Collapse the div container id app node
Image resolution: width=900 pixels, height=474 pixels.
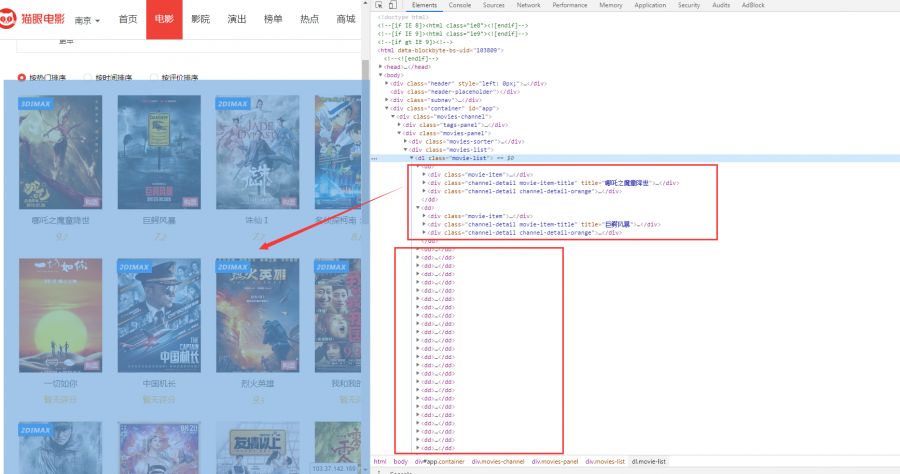pos(387,108)
